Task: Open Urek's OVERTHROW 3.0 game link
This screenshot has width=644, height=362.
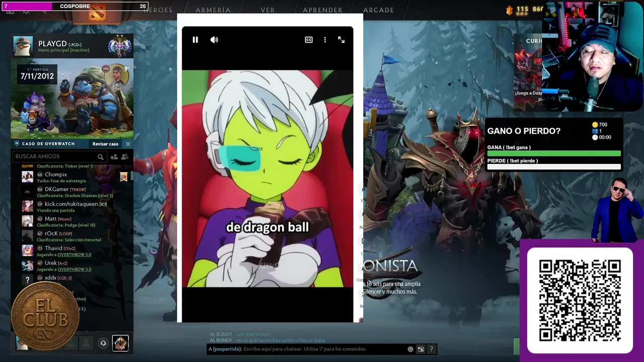Action: click(74, 269)
